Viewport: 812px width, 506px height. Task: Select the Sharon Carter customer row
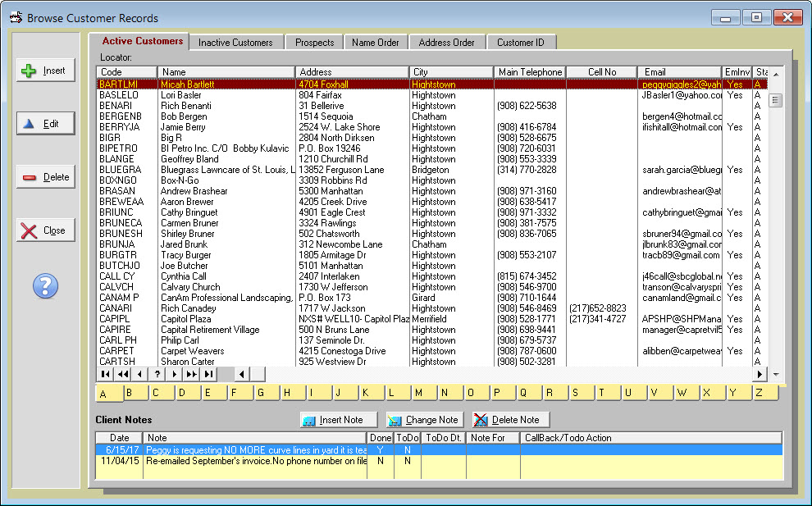pos(432,362)
